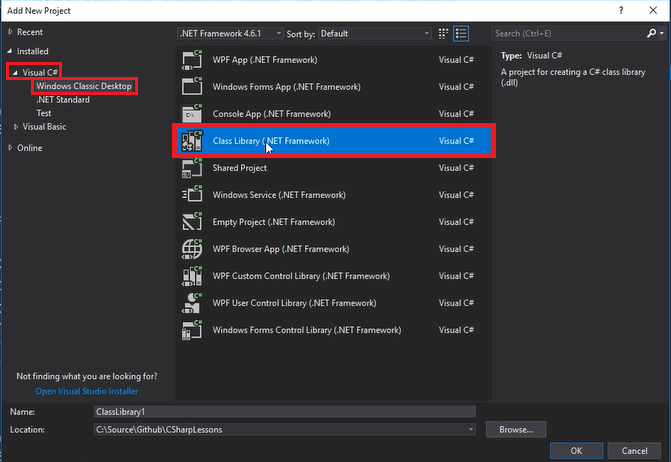
Task: Select Empty Project (.NET Framework) template
Action: click(334, 222)
